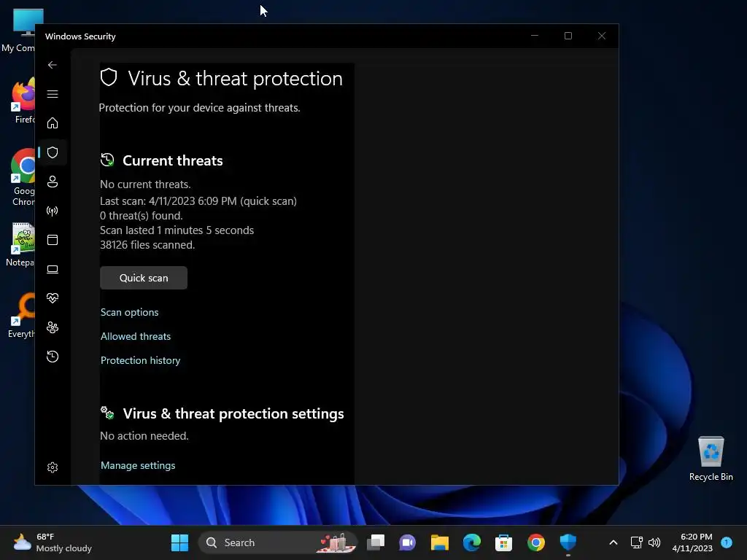Screen dimensions: 747x560
Task: Open File Explorer from taskbar
Action: (439, 542)
